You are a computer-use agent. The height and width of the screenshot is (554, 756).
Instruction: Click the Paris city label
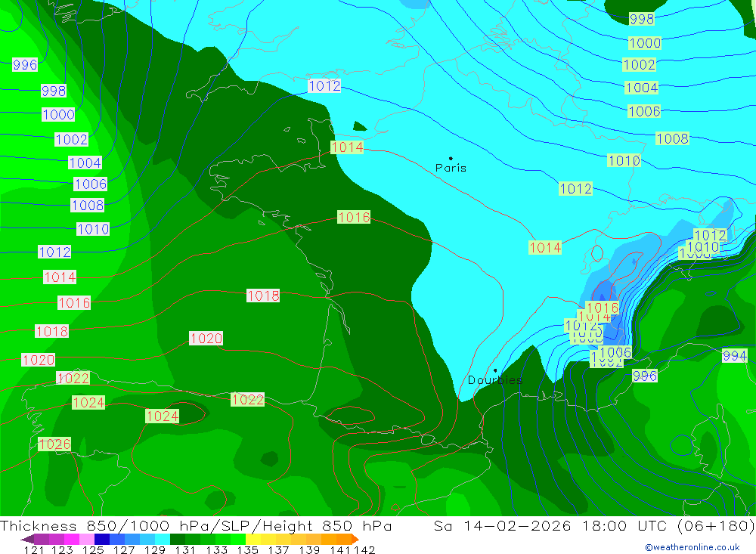tap(451, 168)
